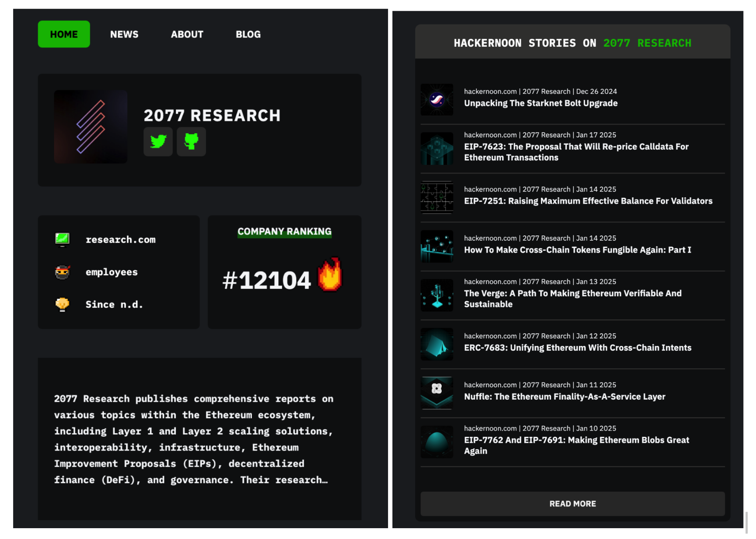The width and height of the screenshot is (756, 539).
Task: Click the employees label
Action: pyautogui.click(x=111, y=272)
